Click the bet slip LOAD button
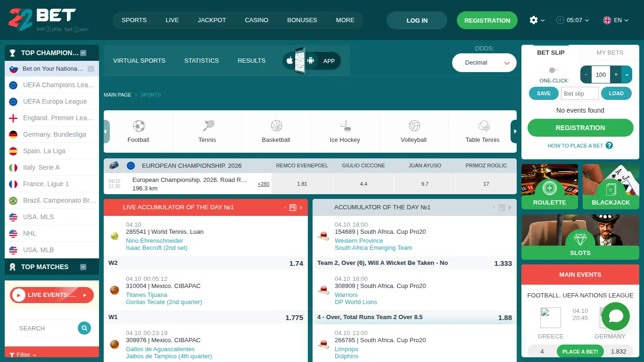 coord(616,93)
